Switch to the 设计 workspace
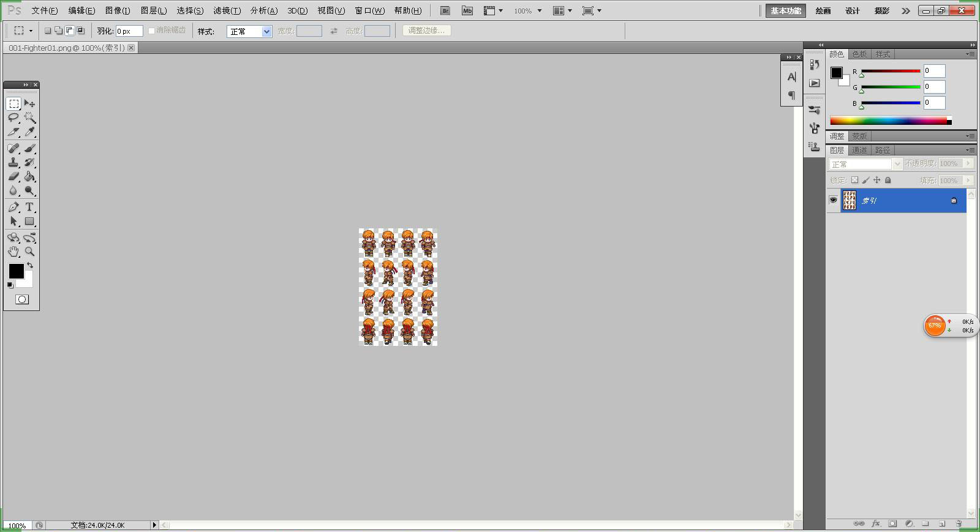980x532 pixels. (x=853, y=10)
